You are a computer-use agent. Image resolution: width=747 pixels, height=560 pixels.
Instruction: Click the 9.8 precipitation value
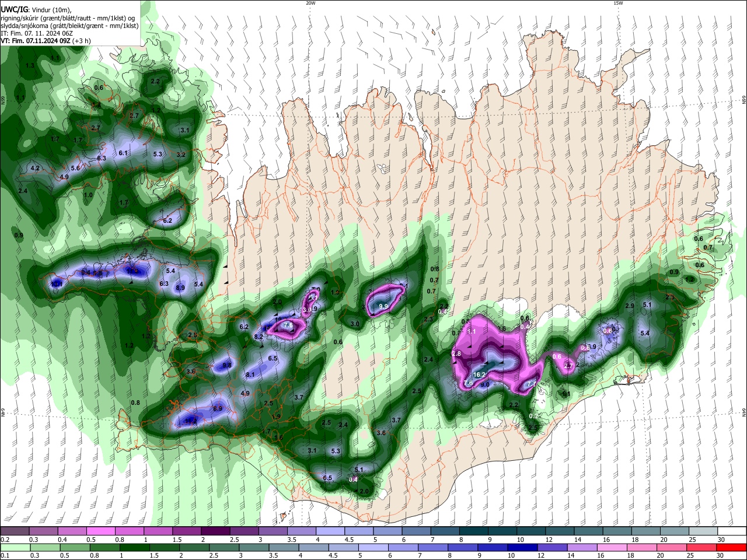(227, 365)
